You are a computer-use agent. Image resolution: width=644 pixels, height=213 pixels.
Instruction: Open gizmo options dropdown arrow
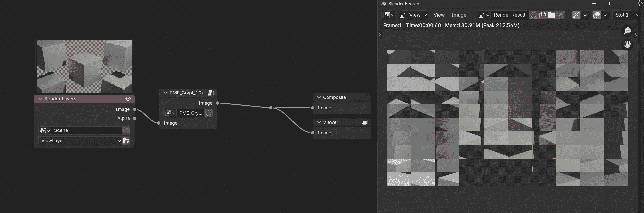tap(585, 15)
